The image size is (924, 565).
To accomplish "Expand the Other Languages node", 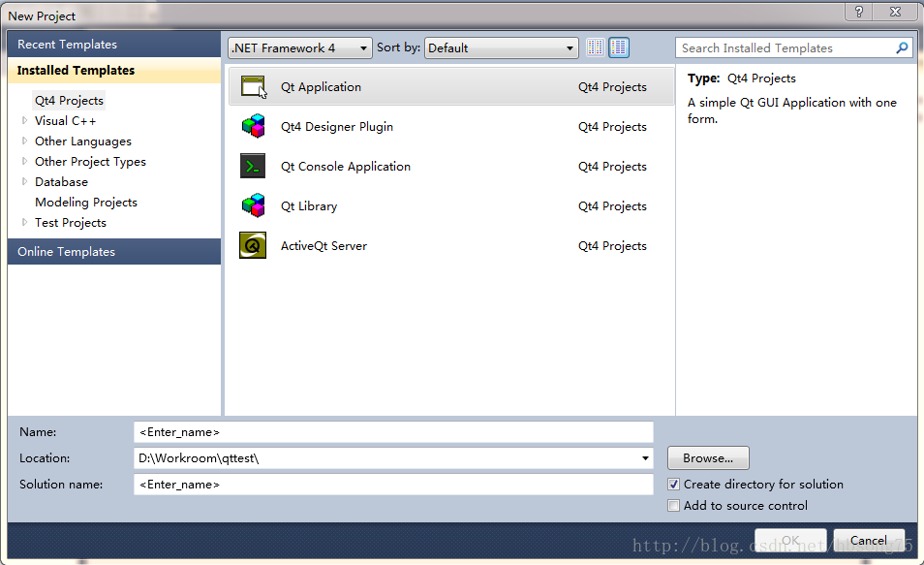I will [25, 141].
